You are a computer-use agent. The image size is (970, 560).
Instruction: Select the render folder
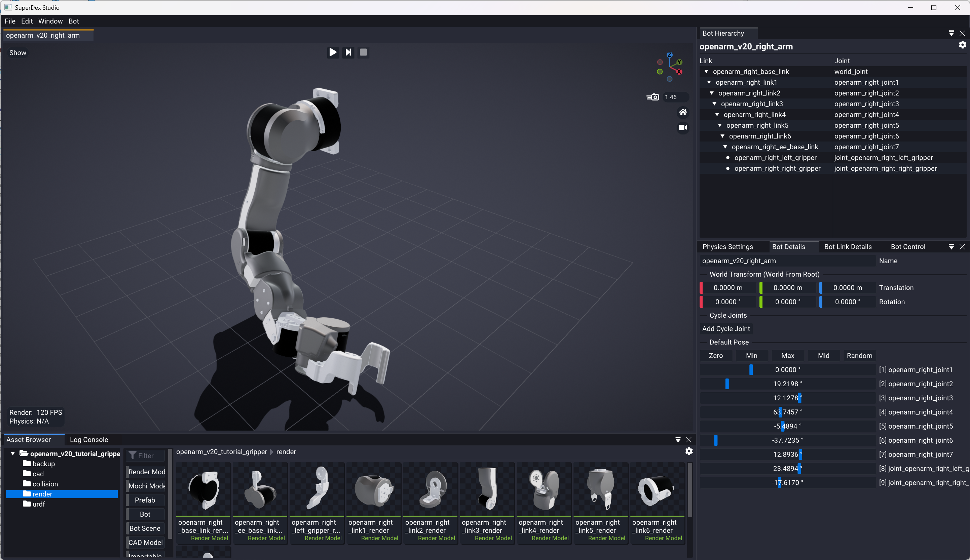(x=62, y=494)
